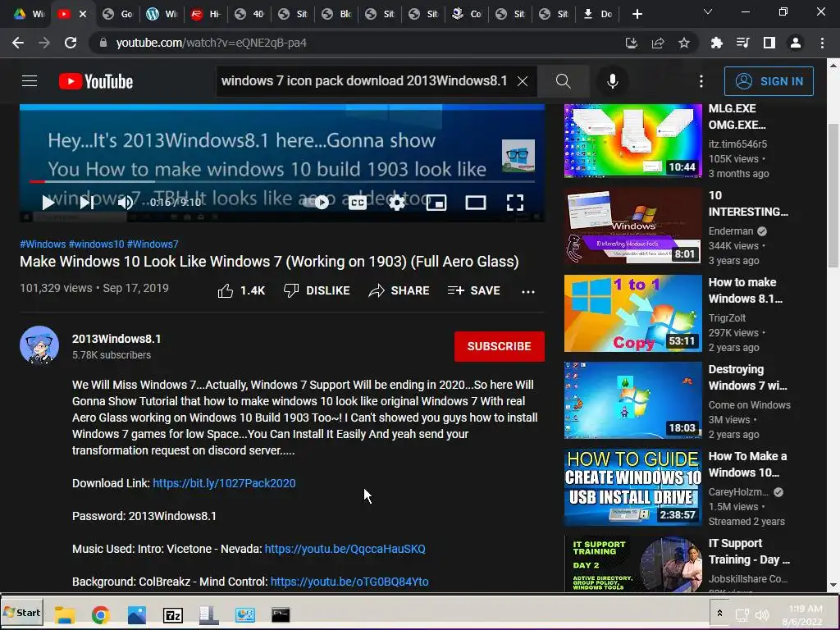Play the video

[48, 203]
